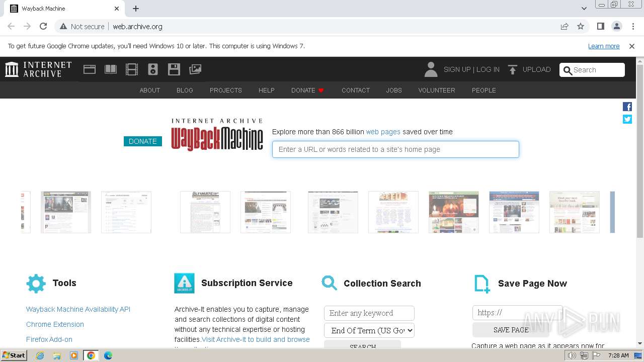Open the VOLUNTEER menu item

point(437,90)
